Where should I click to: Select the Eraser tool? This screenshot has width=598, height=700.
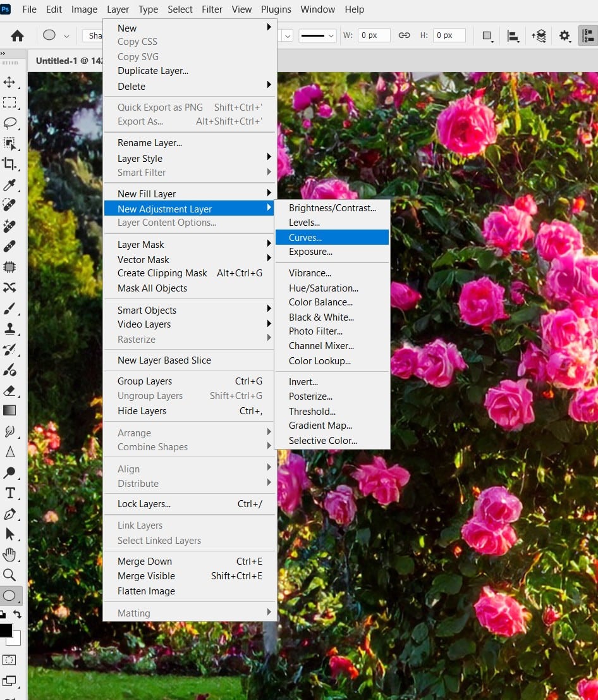pos(9,390)
